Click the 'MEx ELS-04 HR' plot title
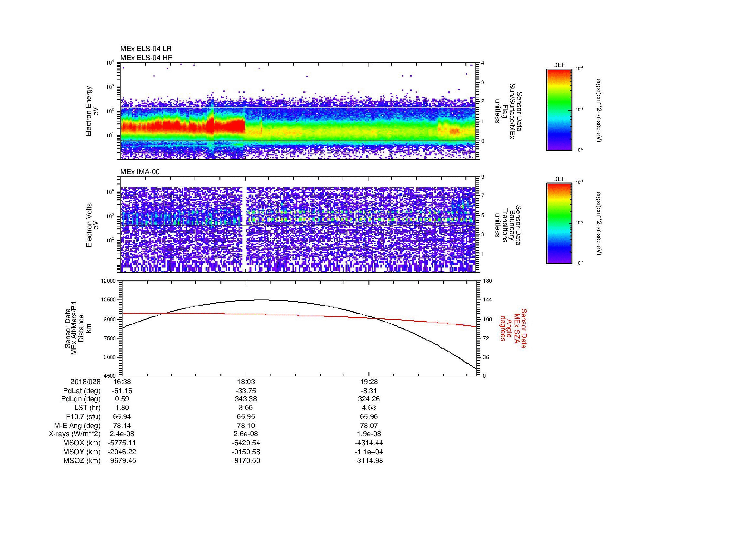This screenshot has height=534, width=756. tap(146, 58)
